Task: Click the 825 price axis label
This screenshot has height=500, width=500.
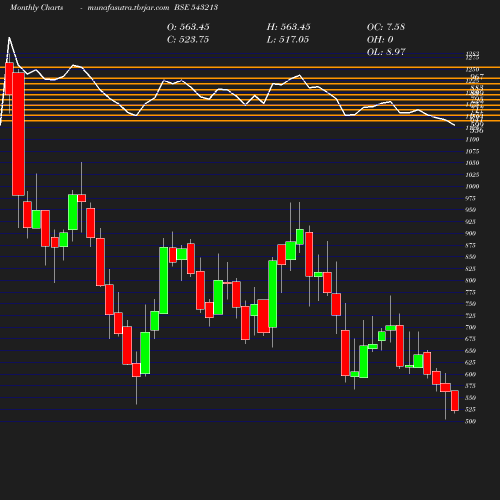Action: coord(471,269)
